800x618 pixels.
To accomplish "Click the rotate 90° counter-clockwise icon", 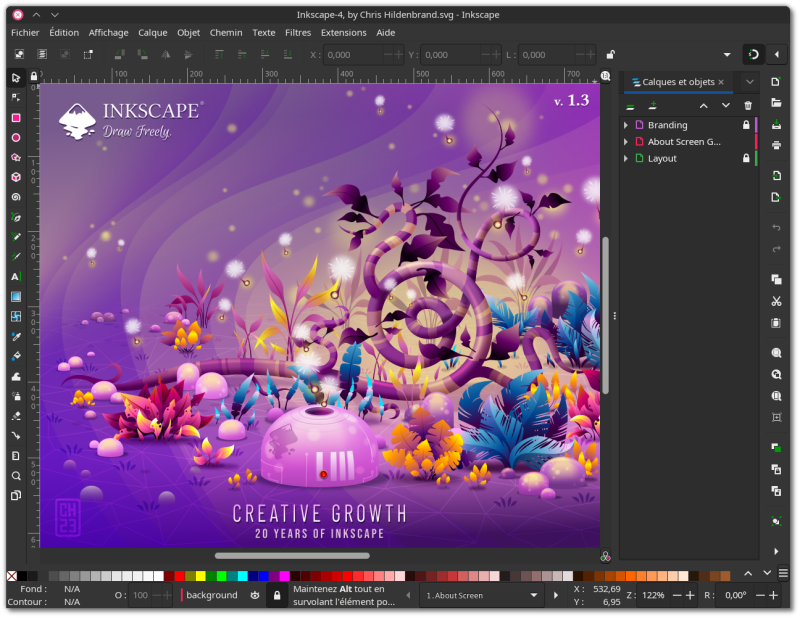I will pos(120,55).
